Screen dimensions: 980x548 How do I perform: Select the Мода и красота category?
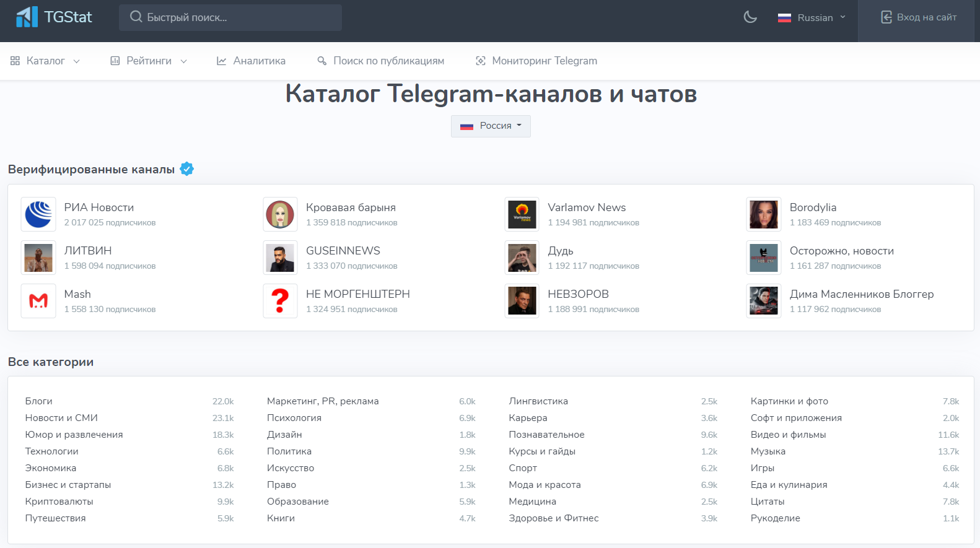pos(545,485)
